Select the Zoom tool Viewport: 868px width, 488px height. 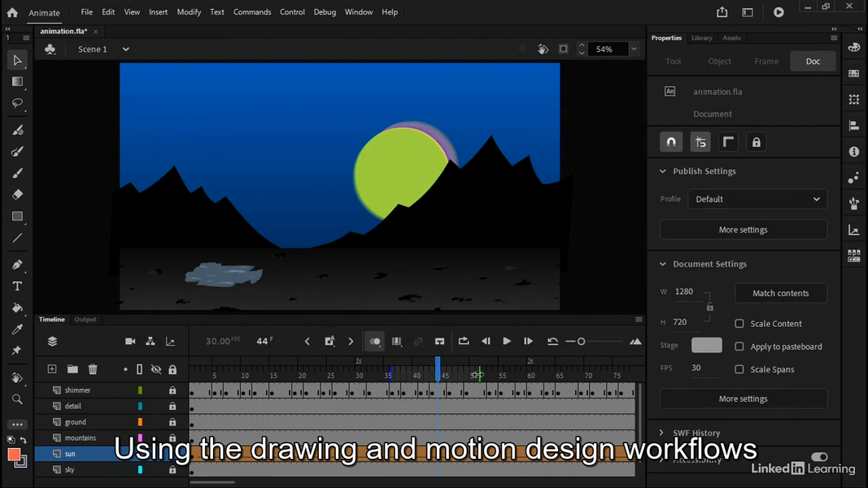pos(18,399)
